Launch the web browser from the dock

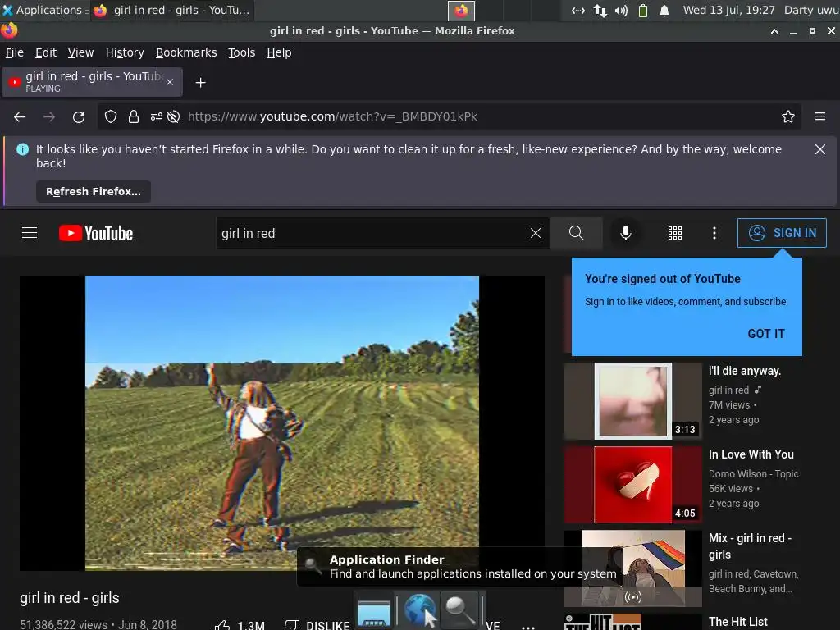click(x=419, y=609)
